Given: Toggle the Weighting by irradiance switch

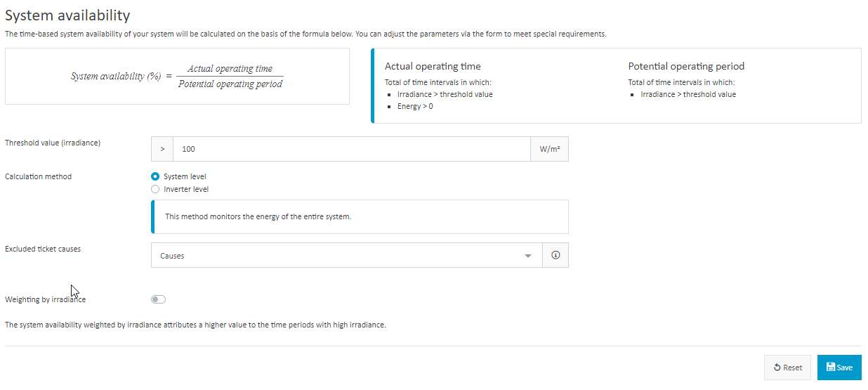Looking at the screenshot, I should pyautogui.click(x=158, y=299).
